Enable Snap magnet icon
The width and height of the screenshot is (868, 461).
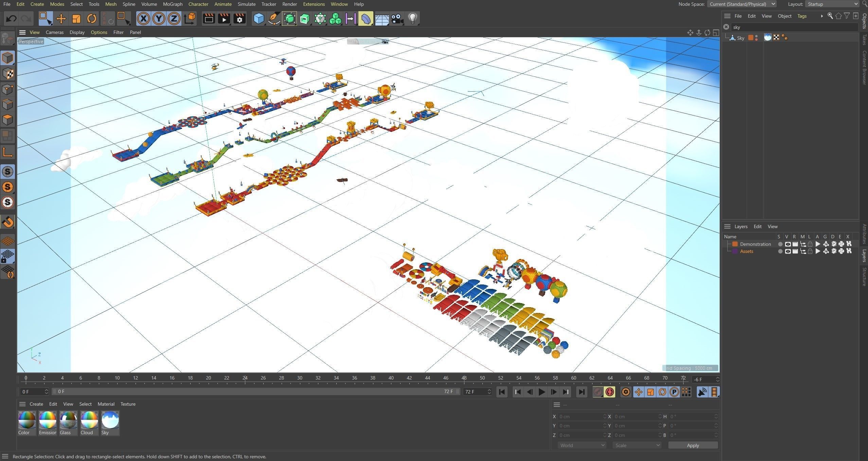8,222
